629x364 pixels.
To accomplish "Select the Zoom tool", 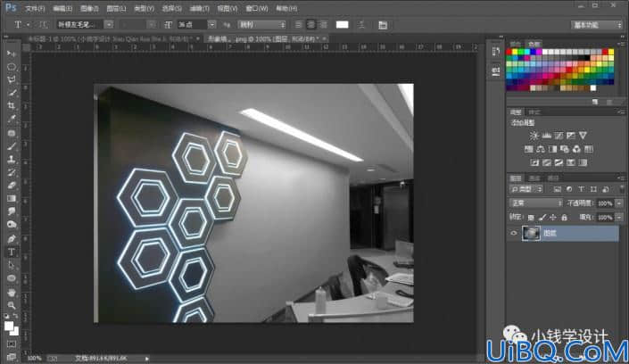I will (12, 305).
